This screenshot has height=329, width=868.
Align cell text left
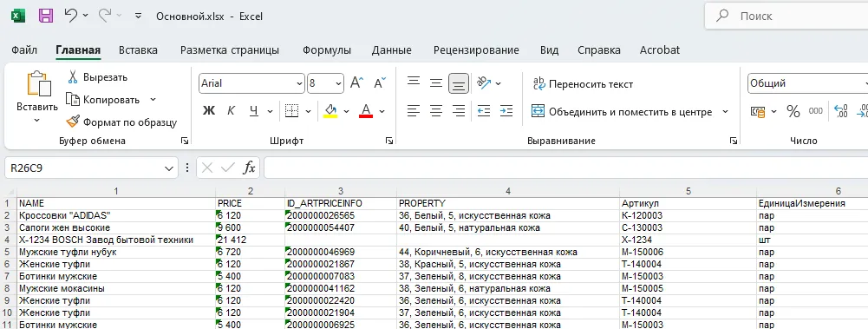[414, 111]
